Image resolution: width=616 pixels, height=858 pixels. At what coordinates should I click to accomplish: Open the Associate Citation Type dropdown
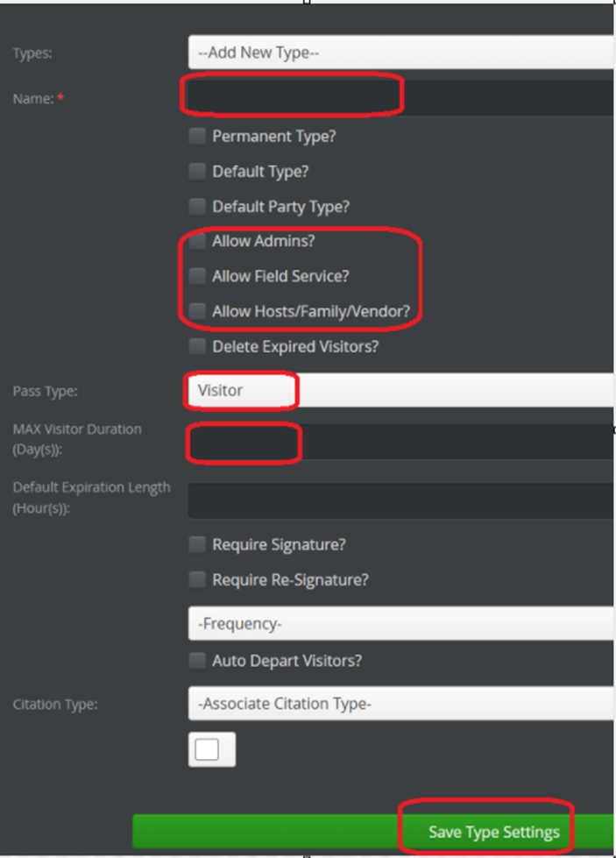(x=401, y=704)
